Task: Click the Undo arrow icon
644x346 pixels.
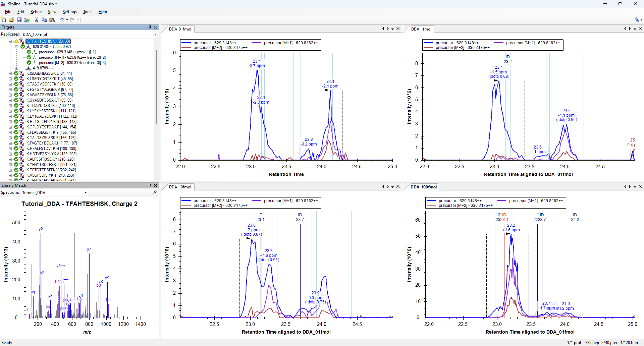Action: (61, 20)
